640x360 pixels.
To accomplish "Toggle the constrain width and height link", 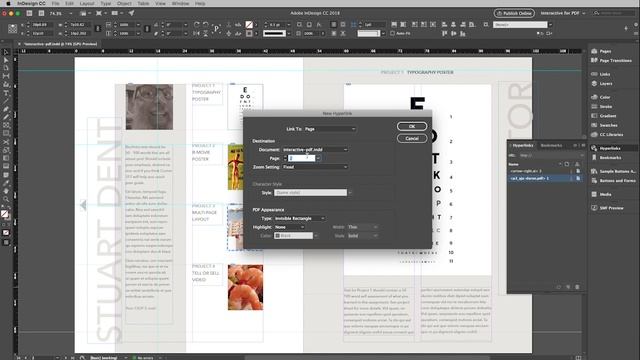I will tap(98, 29).
